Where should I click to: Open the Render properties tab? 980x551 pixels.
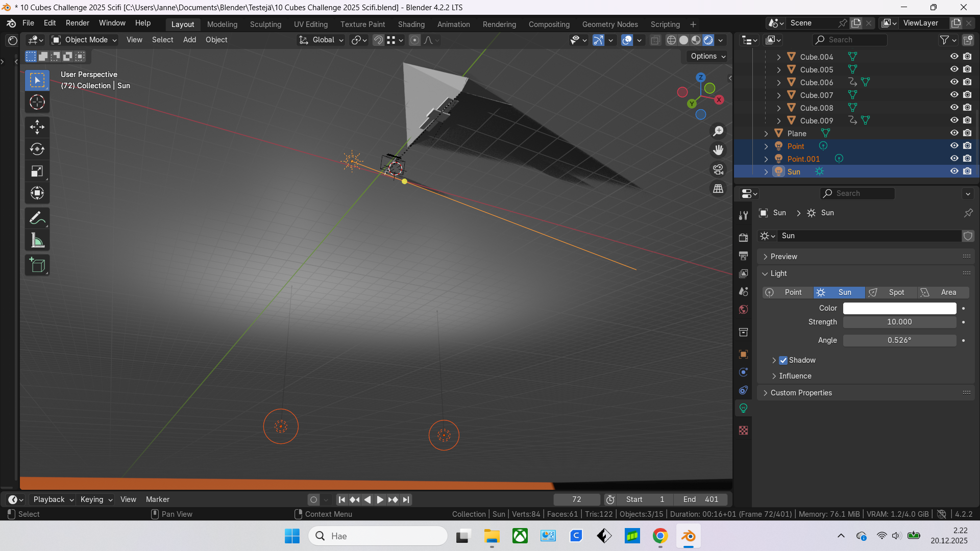pos(744,238)
